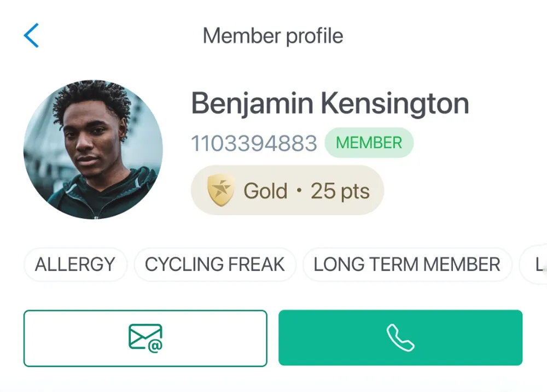Viewport: 547px width, 392px height.
Task: Open the Gold loyalty tier label
Action: point(265,191)
